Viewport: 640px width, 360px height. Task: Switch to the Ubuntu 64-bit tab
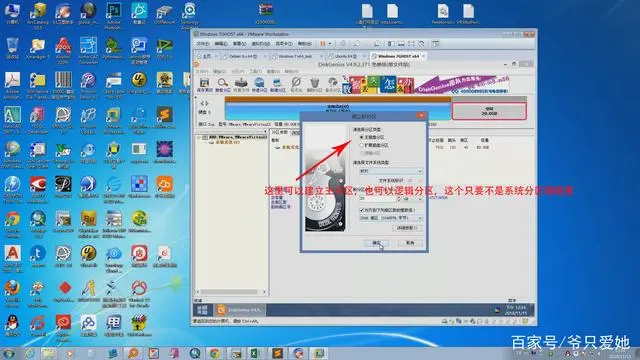[346, 56]
